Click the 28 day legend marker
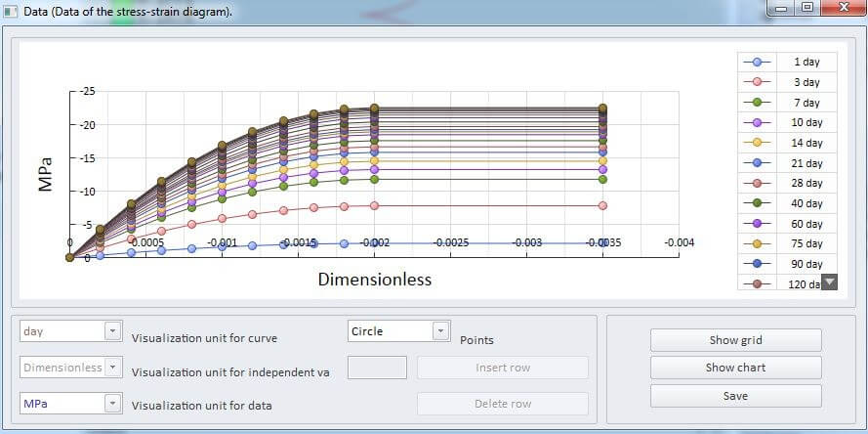 coord(758,184)
